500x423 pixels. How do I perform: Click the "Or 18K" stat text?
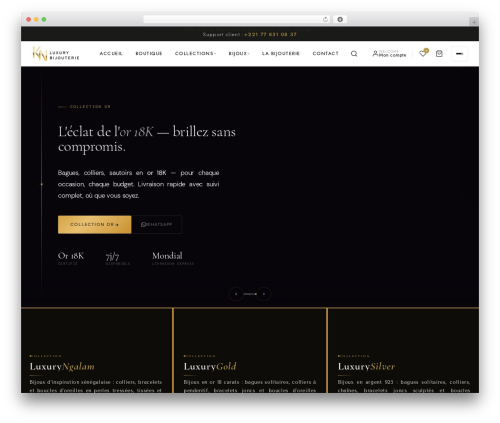71,256
